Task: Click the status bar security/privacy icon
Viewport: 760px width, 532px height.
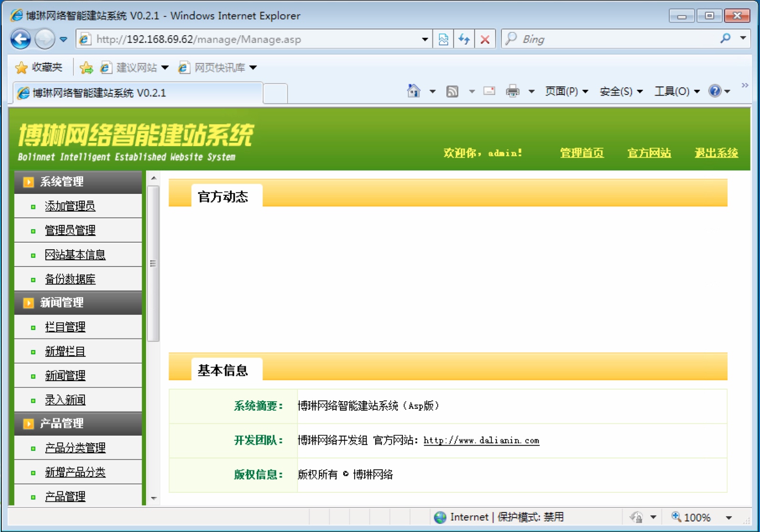Action: pyautogui.click(x=636, y=517)
